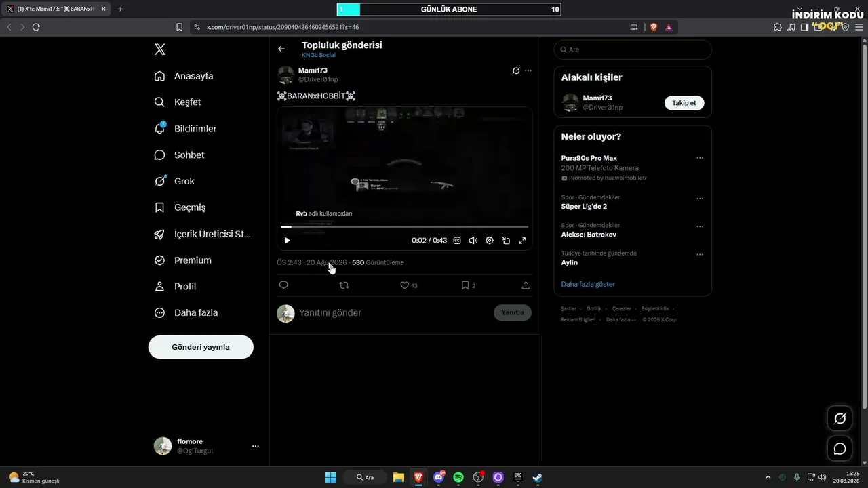The image size is (868, 488).
Task: Go to Profil page
Action: point(175,287)
